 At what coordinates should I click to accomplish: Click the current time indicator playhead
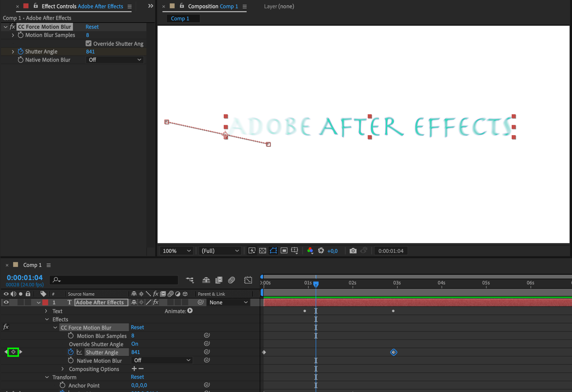pos(316,284)
